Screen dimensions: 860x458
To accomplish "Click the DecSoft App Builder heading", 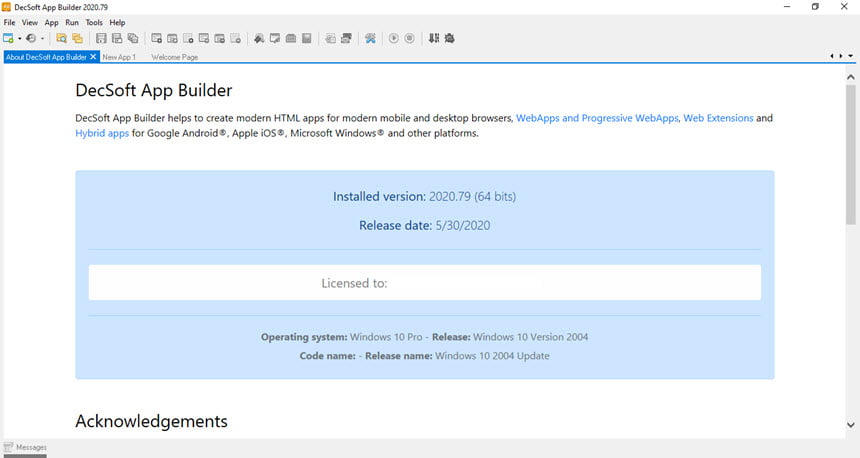I will click(x=154, y=91).
